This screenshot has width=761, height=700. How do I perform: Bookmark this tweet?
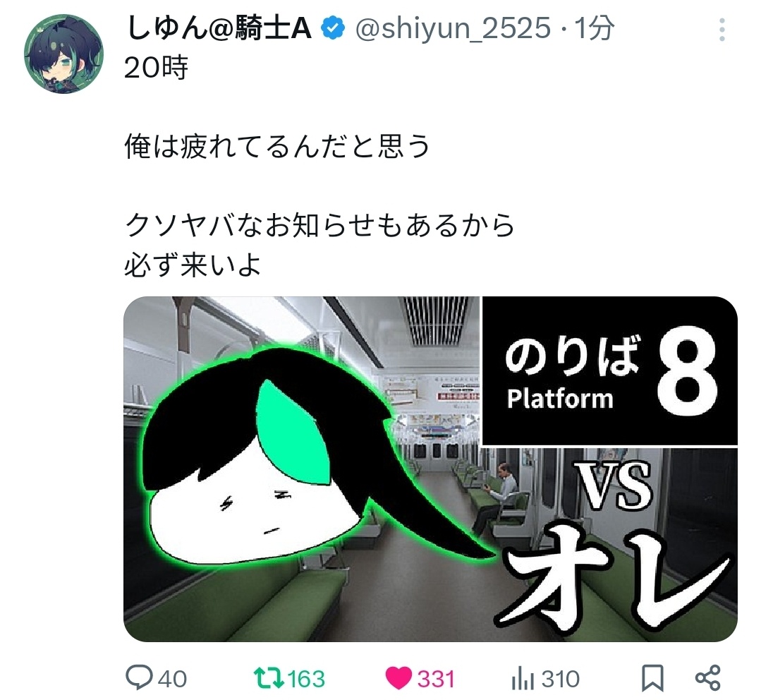click(x=653, y=677)
